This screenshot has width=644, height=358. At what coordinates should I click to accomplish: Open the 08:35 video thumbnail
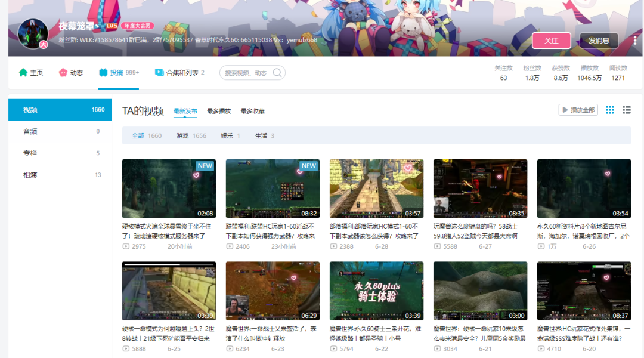(481, 189)
